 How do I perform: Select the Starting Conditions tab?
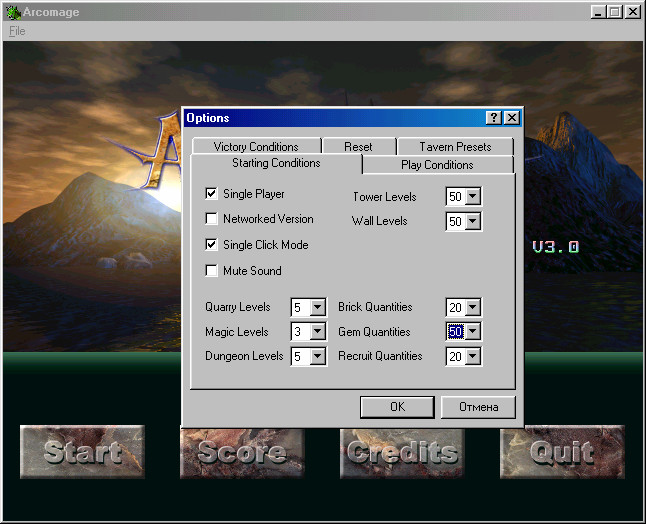pyautogui.click(x=276, y=163)
